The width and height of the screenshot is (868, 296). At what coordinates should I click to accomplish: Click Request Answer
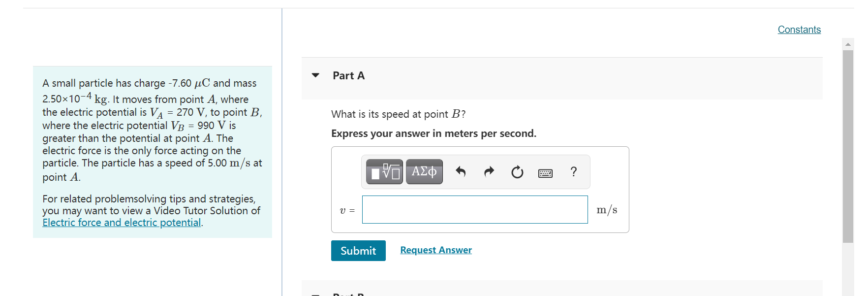click(x=435, y=250)
